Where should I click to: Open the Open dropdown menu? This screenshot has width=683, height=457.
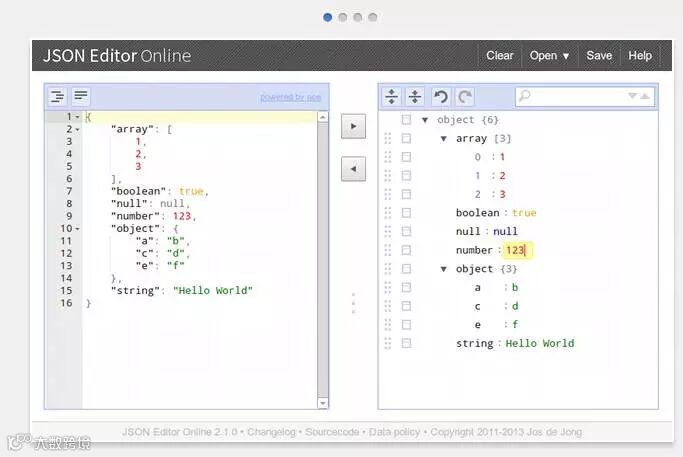549,56
